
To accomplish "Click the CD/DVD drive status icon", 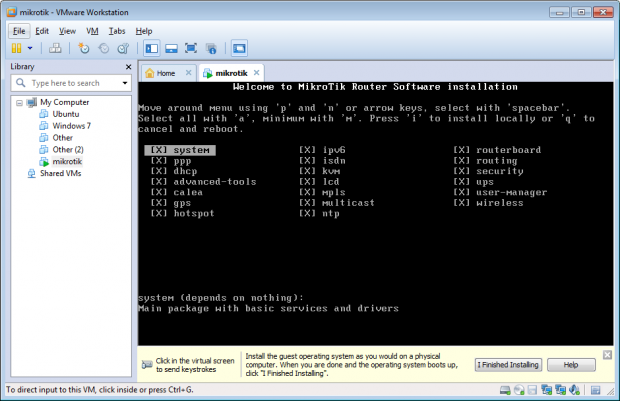I will pyautogui.click(x=519, y=390).
